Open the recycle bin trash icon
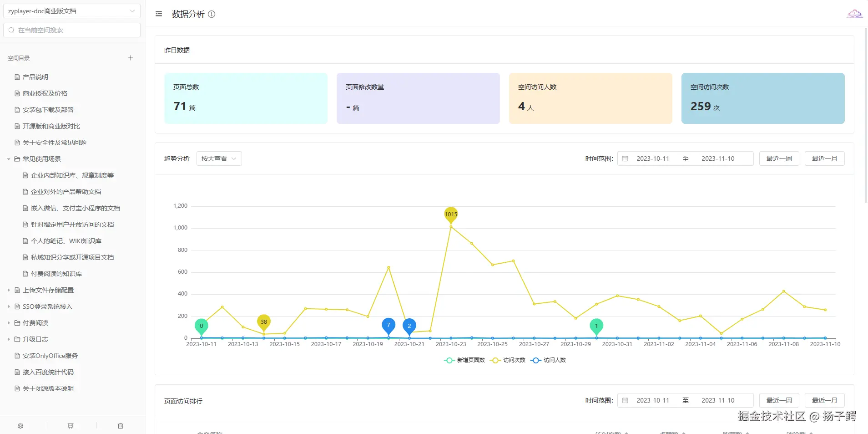The width and height of the screenshot is (868, 434). 121,426
